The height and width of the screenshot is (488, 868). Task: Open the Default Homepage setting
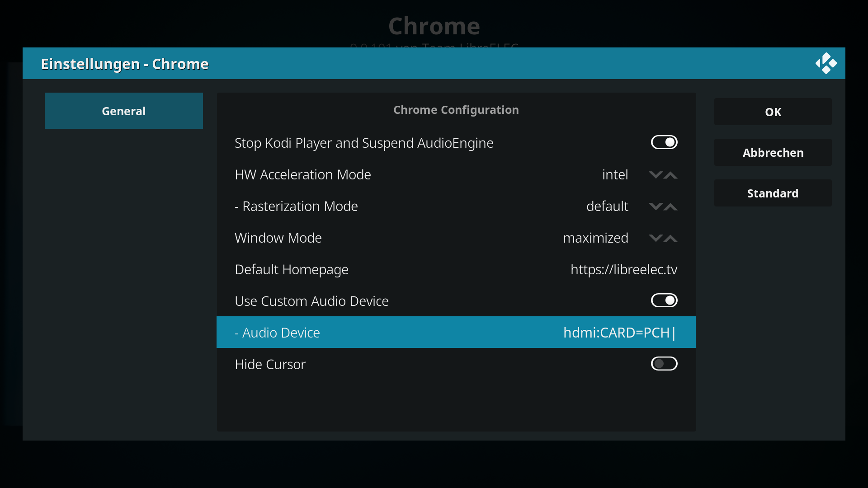point(456,269)
